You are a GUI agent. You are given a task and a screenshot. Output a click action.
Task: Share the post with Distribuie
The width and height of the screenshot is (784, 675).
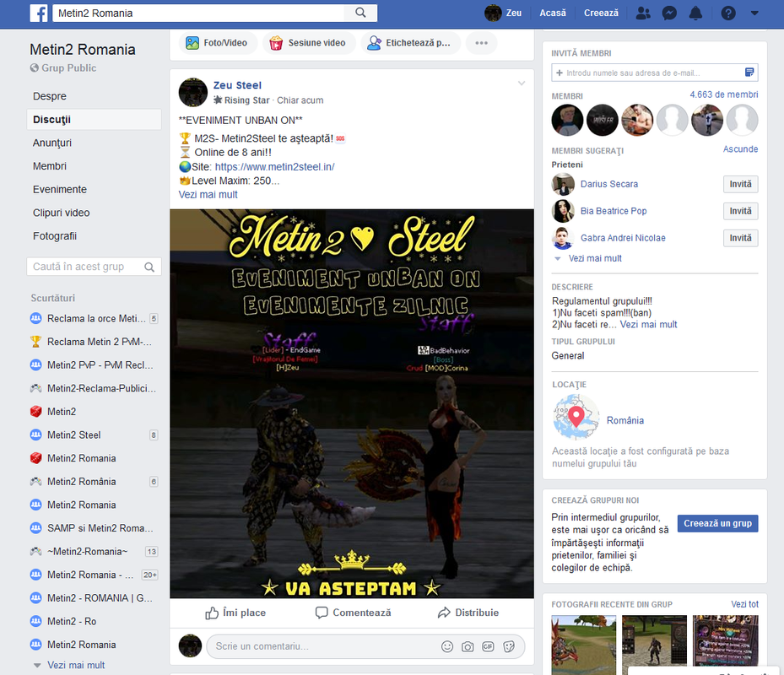click(x=468, y=613)
